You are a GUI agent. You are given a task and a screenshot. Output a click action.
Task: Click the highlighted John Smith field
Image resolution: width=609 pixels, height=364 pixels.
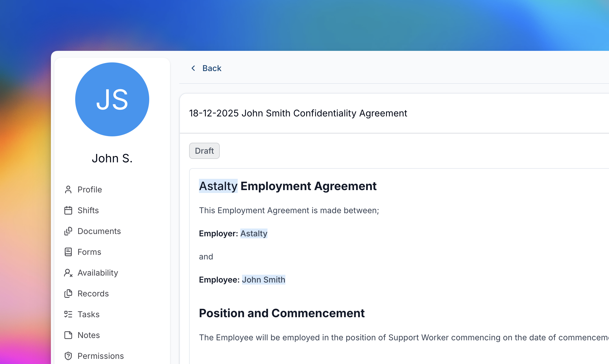coord(263,280)
